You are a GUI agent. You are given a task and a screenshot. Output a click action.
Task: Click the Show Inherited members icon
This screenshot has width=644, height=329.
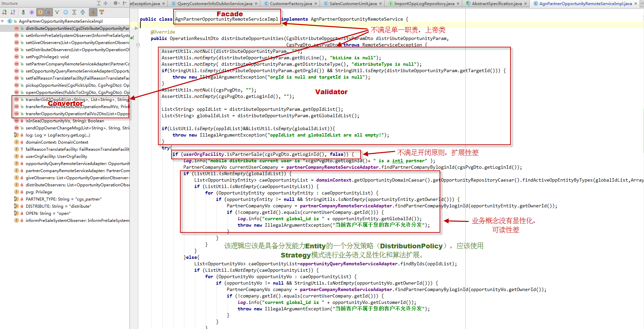[x=23, y=12]
